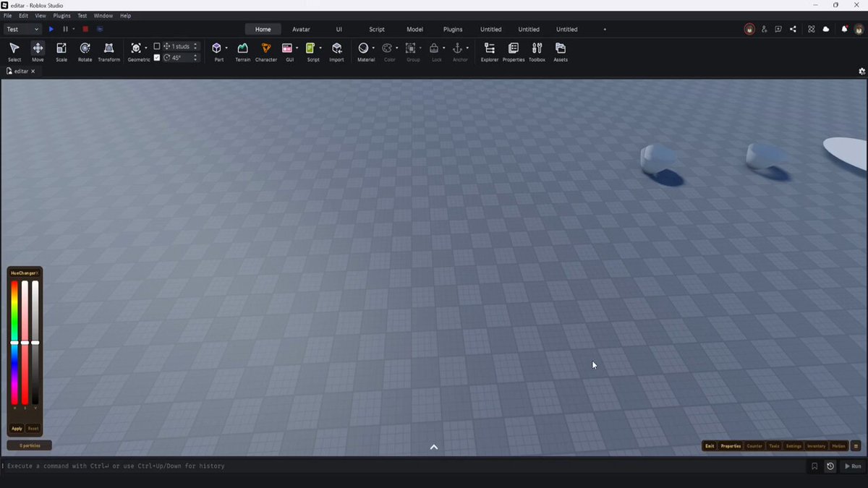868x488 pixels.
Task: Click the Run command button
Action: 854,466
